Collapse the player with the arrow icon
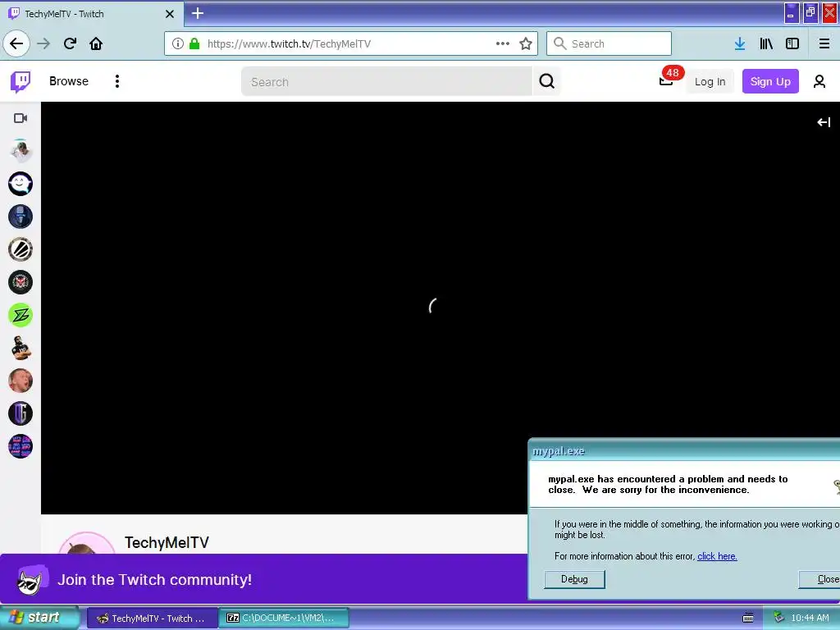The width and height of the screenshot is (840, 630). (x=824, y=122)
